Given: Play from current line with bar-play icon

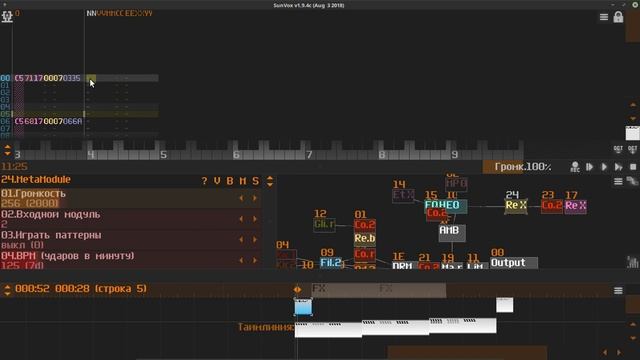Looking at the screenshot, I should click(x=589, y=167).
